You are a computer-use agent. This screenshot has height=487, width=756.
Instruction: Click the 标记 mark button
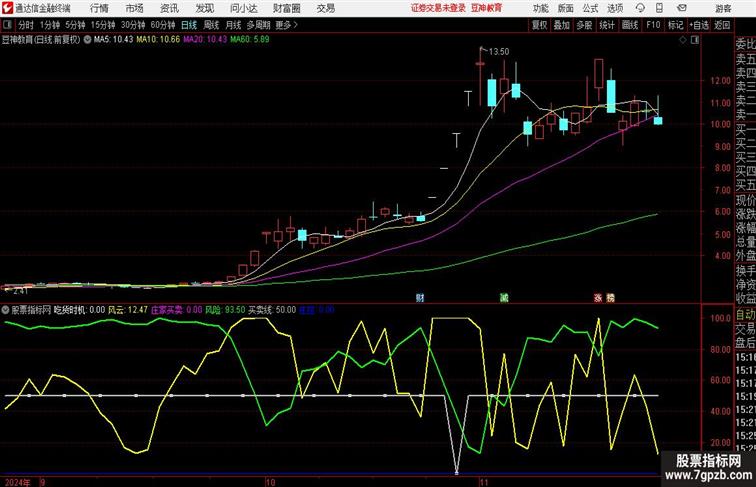click(x=675, y=25)
